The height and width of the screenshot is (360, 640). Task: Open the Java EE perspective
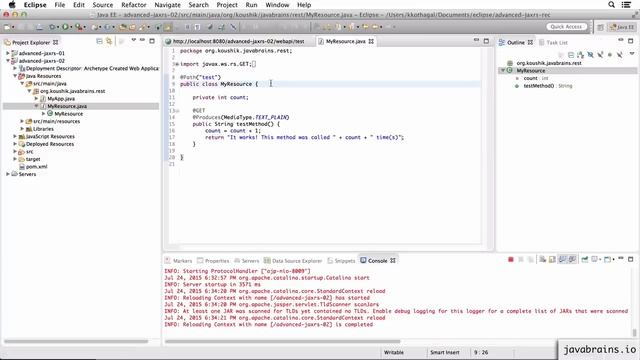tap(622, 27)
